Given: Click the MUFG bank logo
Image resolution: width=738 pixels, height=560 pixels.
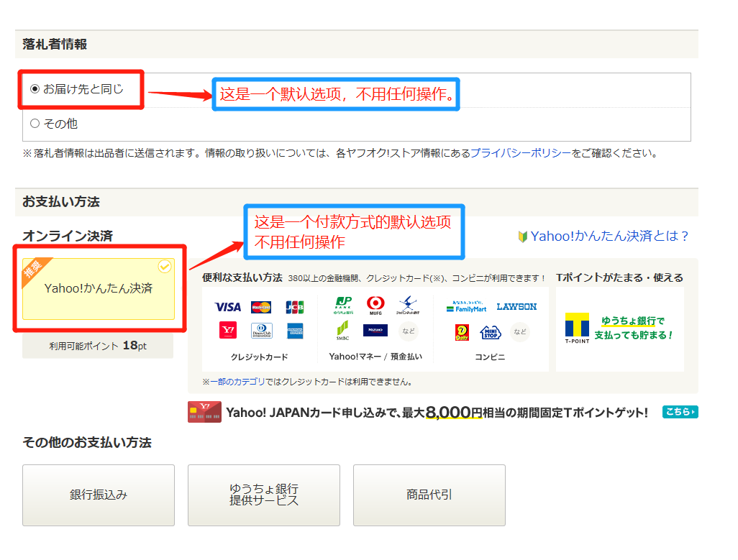Looking at the screenshot, I should pos(375,306).
